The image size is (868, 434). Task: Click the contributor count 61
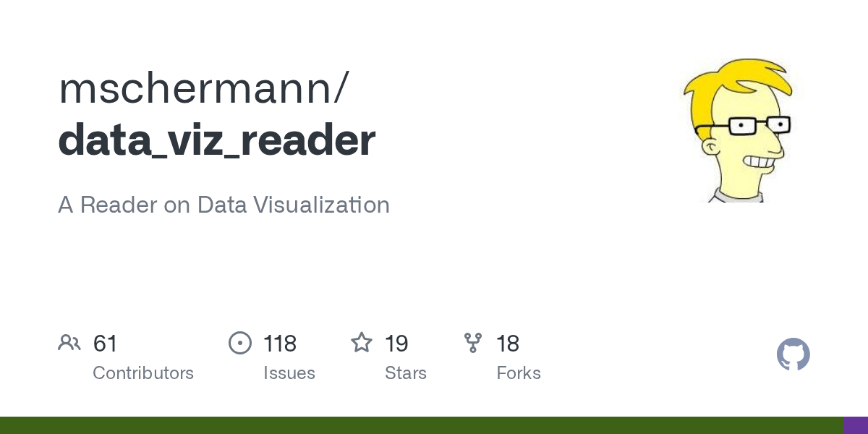[x=106, y=344]
